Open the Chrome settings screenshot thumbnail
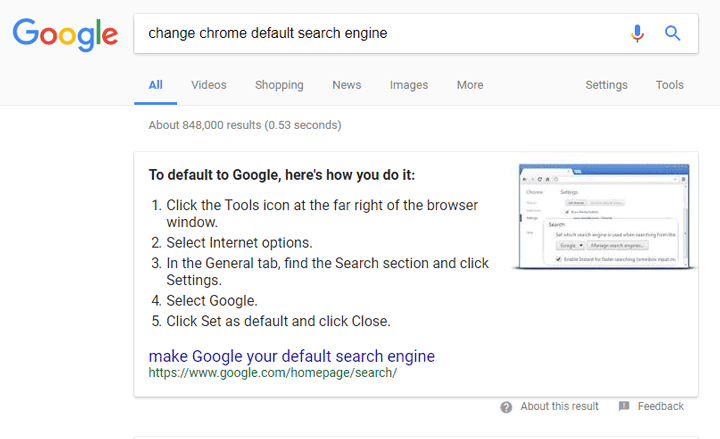This screenshot has height=439, width=720. coord(604,216)
